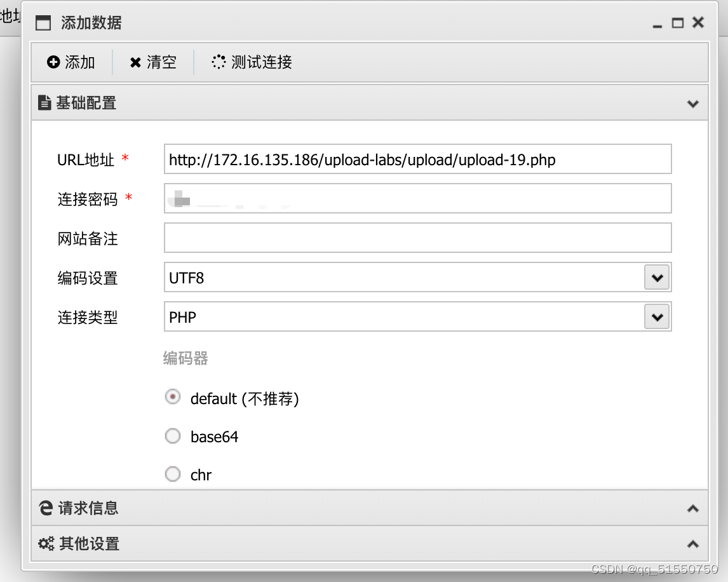Click the plus icon beside 添加
This screenshot has width=728, height=582.
coord(53,62)
